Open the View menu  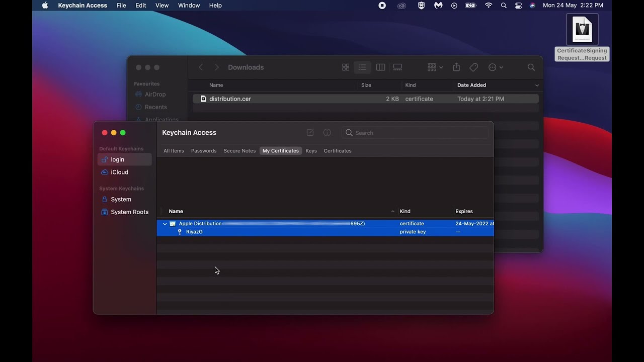pyautogui.click(x=162, y=6)
